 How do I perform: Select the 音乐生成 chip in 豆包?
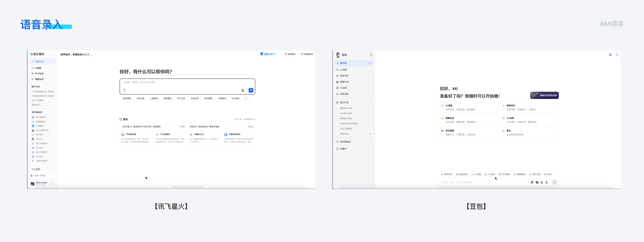tap(535, 174)
